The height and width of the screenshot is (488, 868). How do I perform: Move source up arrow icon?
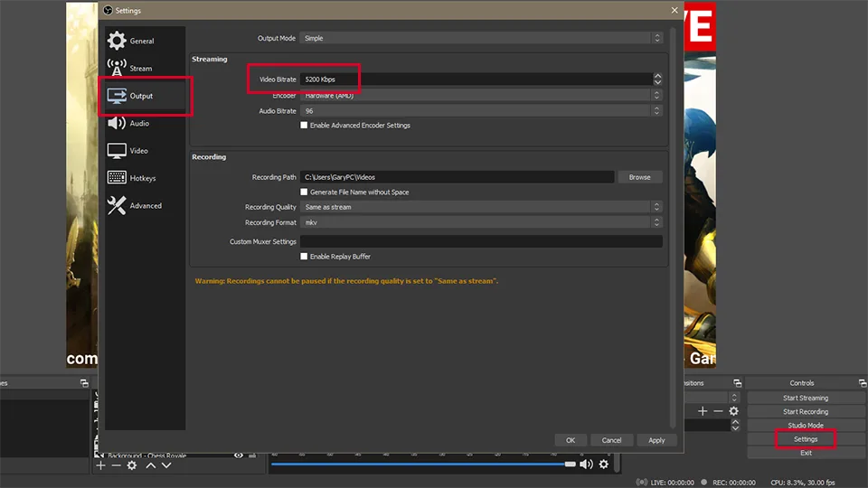151,466
